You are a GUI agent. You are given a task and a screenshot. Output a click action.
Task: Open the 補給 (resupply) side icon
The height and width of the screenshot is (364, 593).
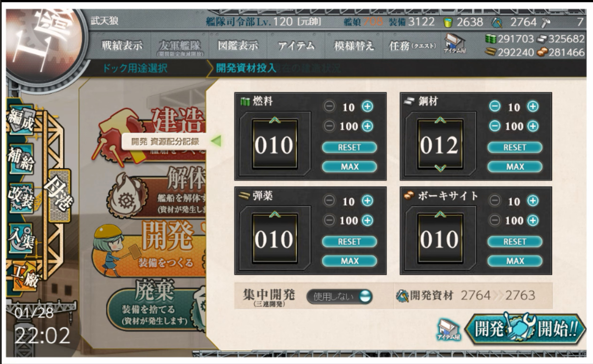[x=21, y=159]
